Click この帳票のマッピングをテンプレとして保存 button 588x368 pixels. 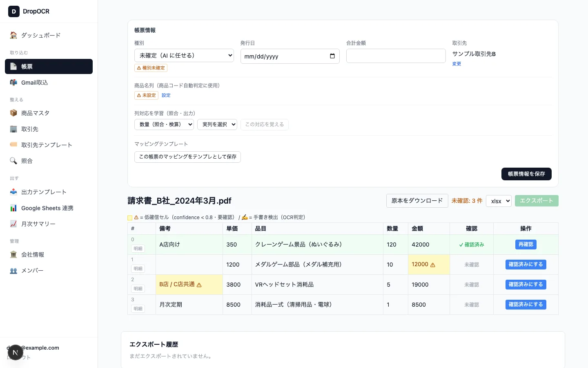(x=187, y=157)
